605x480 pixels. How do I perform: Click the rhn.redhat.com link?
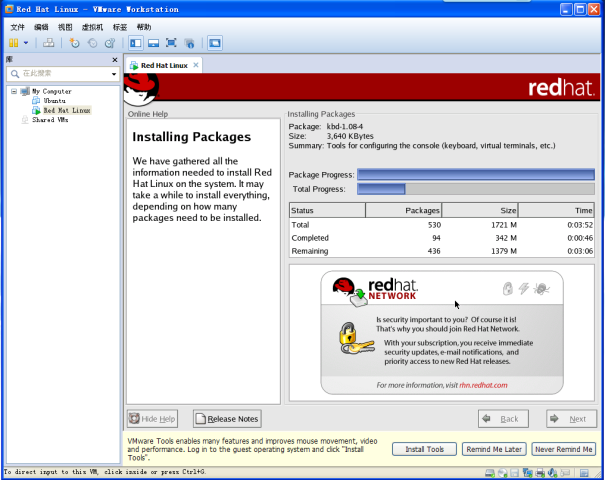[483, 385]
